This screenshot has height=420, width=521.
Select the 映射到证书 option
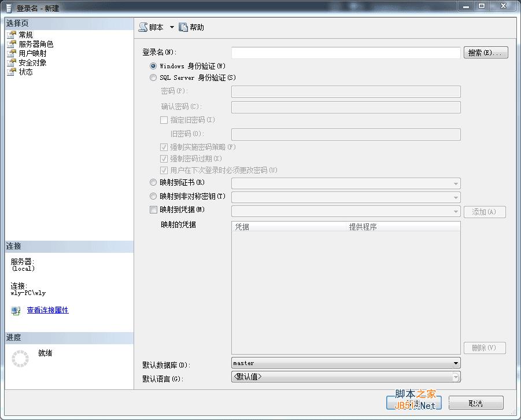click(153, 182)
